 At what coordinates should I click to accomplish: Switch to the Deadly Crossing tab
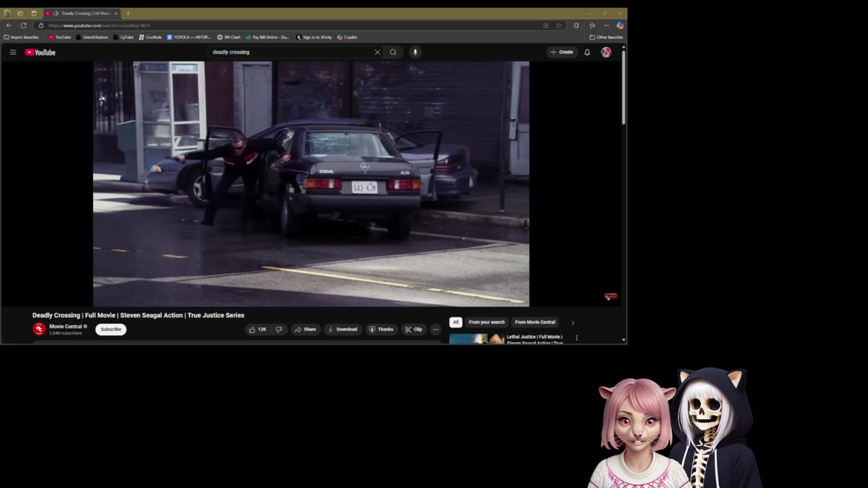tap(81, 13)
